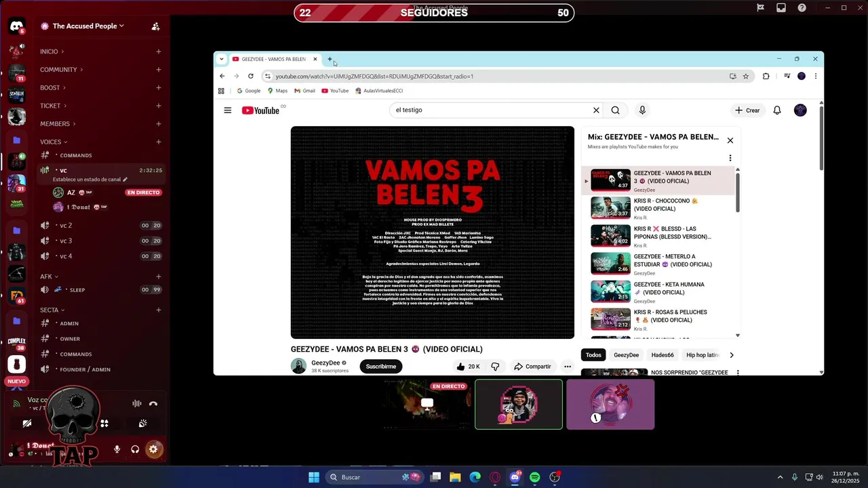Viewport: 868px width, 488px height.
Task: Open AZ's EN DIRECTO stream tile
Action: click(x=427, y=404)
